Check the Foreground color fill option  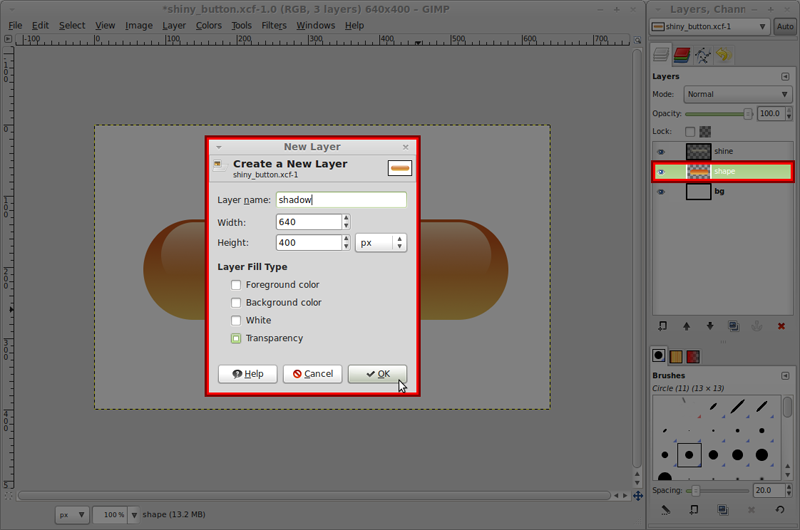click(x=236, y=285)
